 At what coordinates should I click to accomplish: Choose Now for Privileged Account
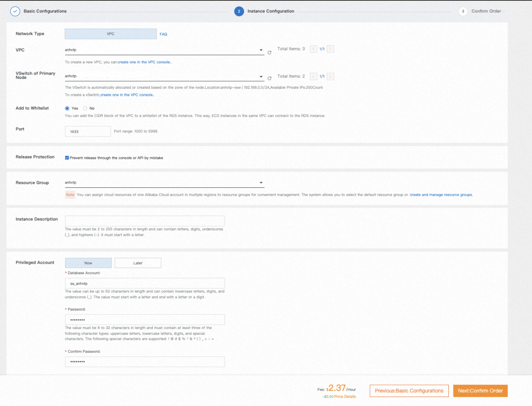[x=88, y=263]
